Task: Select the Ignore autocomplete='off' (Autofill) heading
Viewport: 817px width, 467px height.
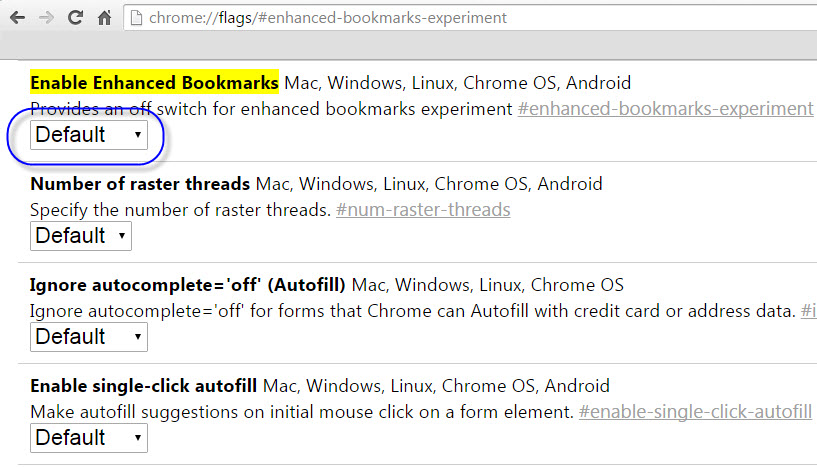Action: click(x=188, y=285)
